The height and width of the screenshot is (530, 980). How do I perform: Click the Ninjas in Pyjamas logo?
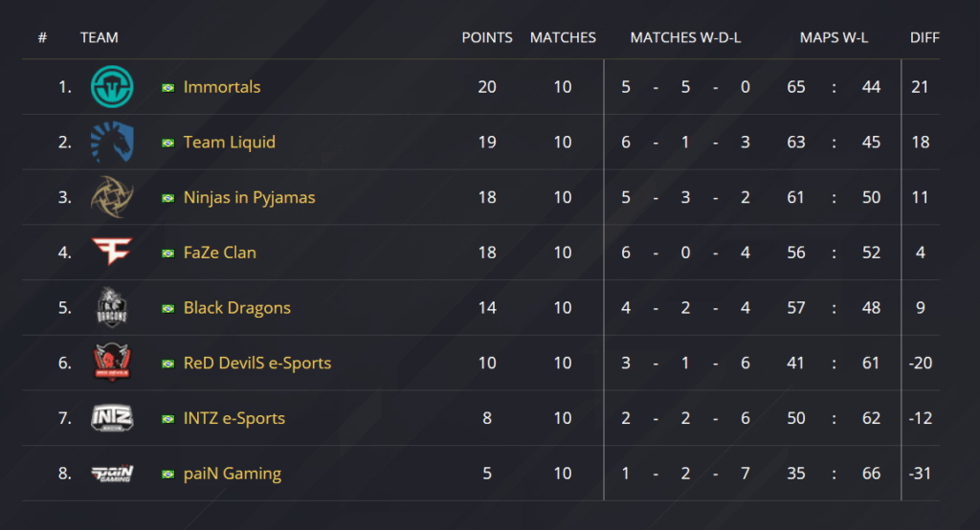(112, 198)
